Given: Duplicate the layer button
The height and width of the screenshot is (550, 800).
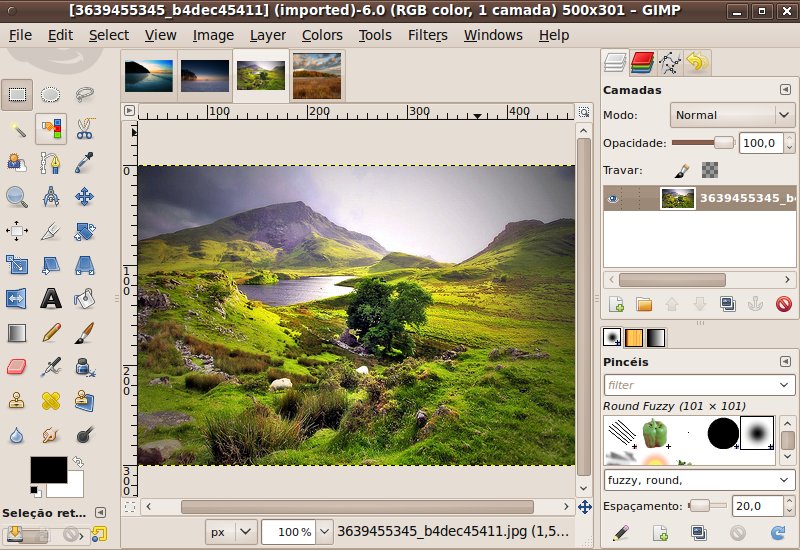Looking at the screenshot, I should point(728,304).
